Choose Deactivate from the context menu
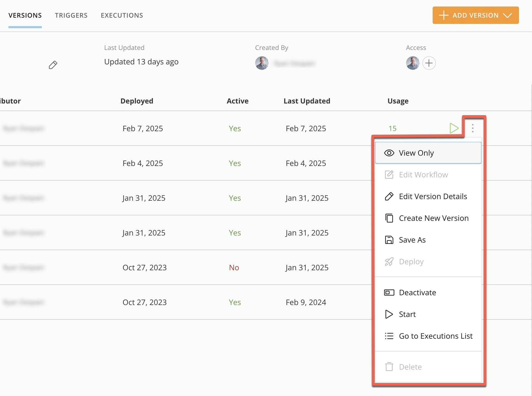Image resolution: width=532 pixels, height=396 pixels. pyautogui.click(x=417, y=293)
